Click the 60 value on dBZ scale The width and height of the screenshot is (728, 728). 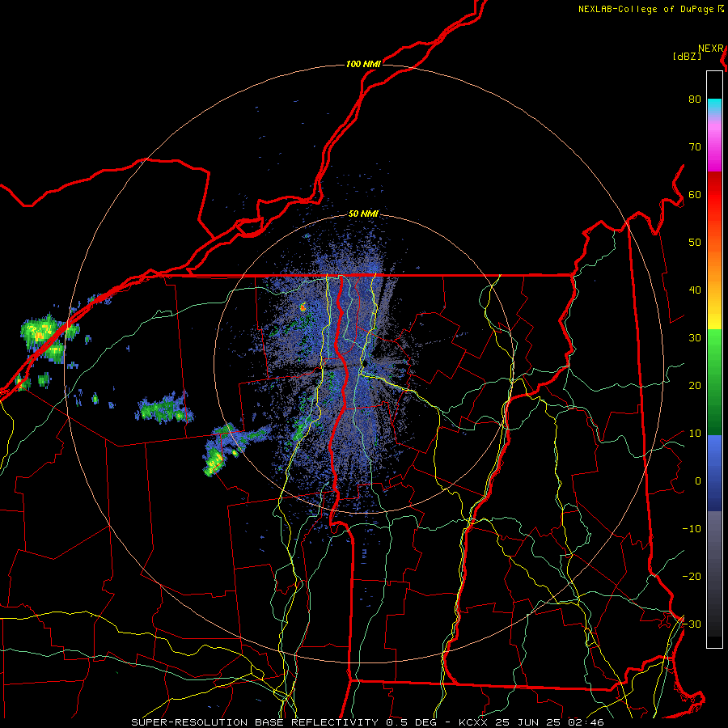click(695, 194)
